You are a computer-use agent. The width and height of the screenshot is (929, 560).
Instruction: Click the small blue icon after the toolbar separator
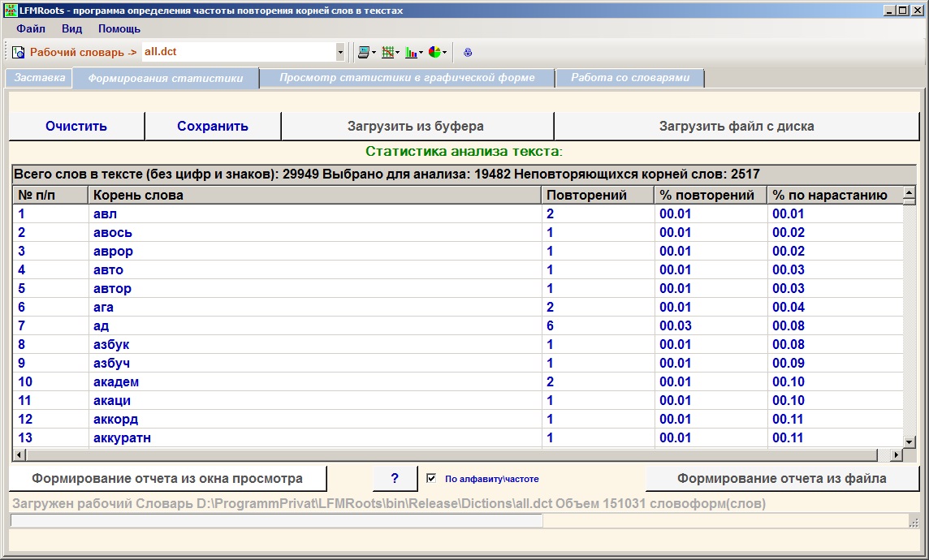pyautogui.click(x=468, y=52)
